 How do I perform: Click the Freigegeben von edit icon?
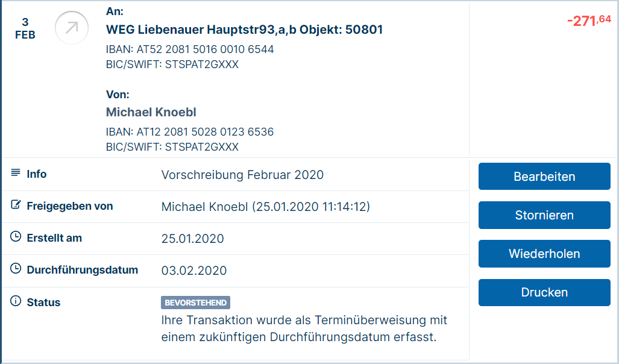[16, 204]
